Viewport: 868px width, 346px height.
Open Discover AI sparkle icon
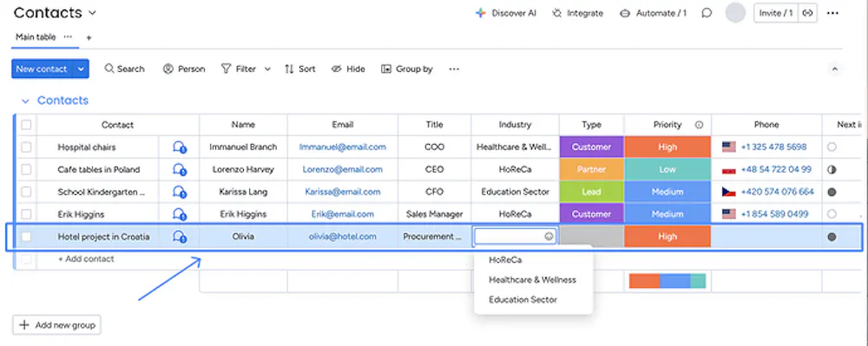480,13
